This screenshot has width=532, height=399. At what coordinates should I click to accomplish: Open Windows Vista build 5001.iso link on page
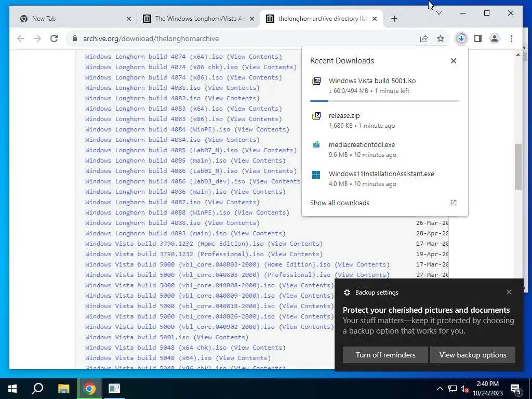pyautogui.click(x=137, y=337)
